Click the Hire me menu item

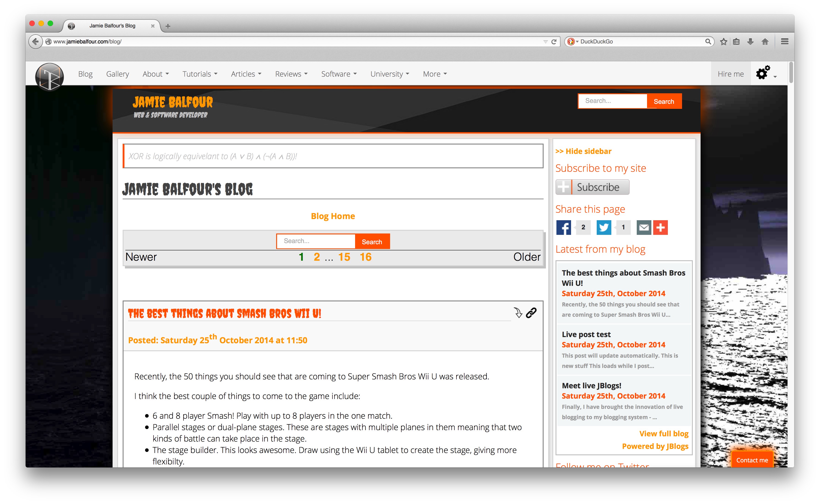(x=730, y=74)
